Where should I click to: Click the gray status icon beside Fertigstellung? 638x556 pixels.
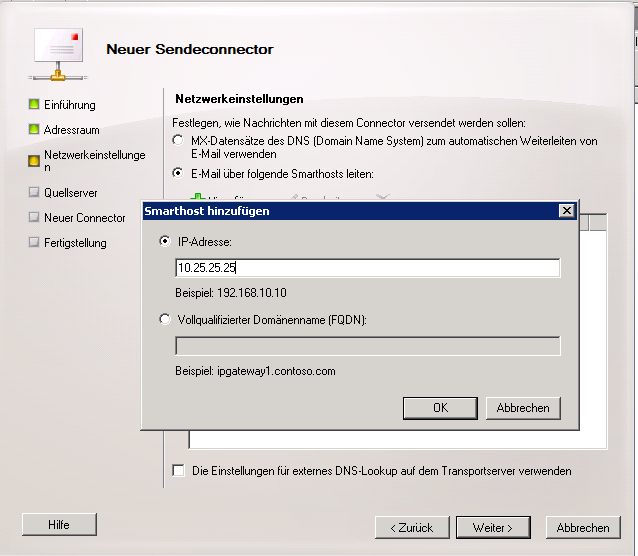(34, 242)
